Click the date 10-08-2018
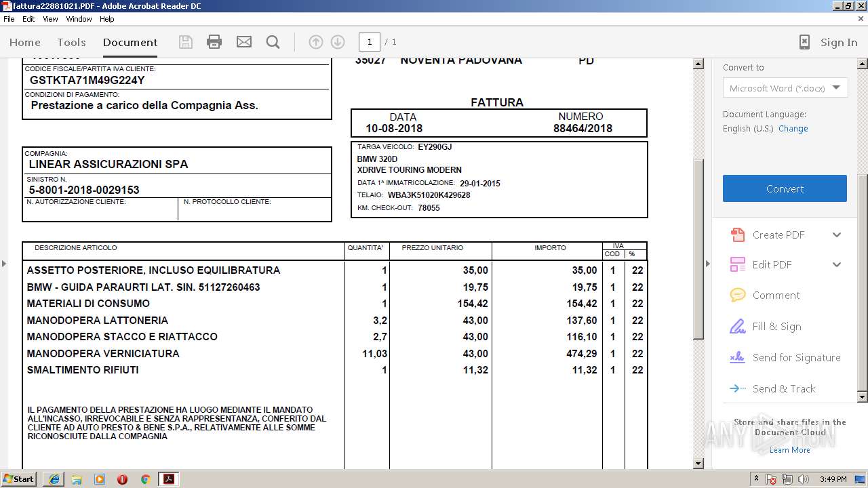 click(x=394, y=128)
